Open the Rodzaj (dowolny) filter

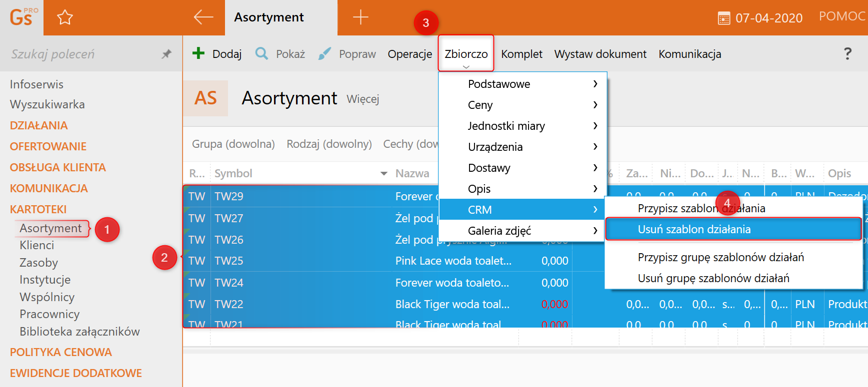click(329, 144)
